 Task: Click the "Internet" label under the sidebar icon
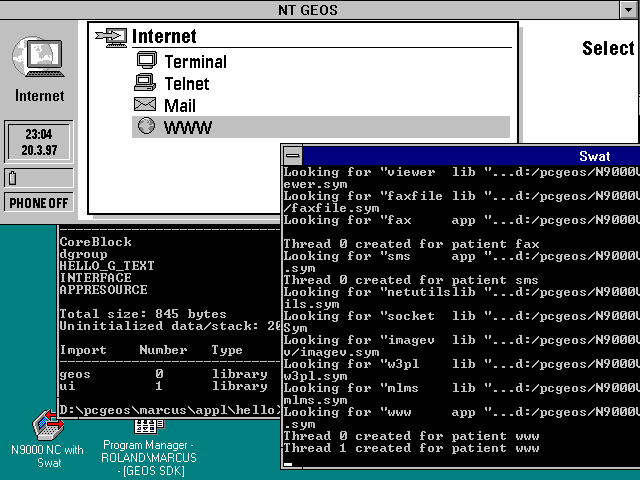(40, 96)
